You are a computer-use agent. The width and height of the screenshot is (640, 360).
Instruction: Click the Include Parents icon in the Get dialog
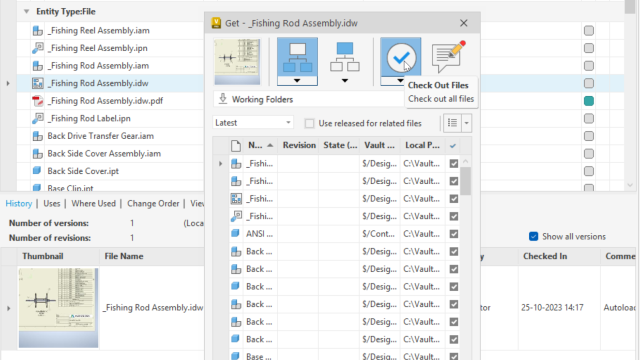pyautogui.click(x=345, y=57)
